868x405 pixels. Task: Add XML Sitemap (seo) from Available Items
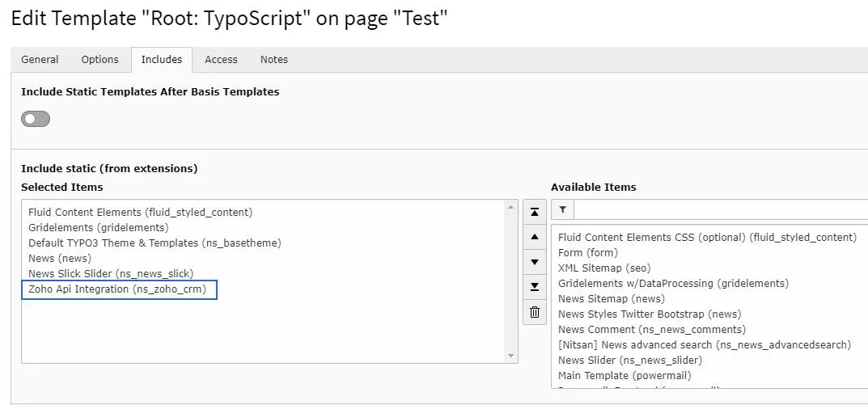[x=604, y=268]
